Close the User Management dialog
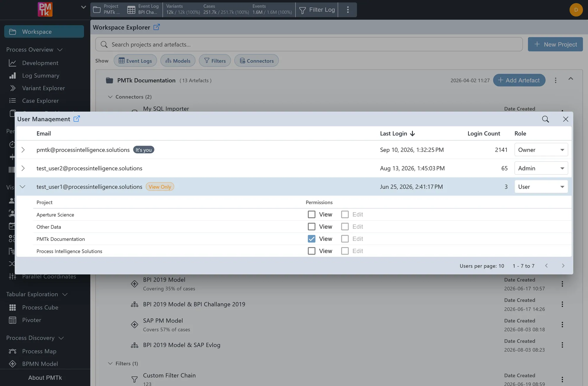 pos(566,119)
